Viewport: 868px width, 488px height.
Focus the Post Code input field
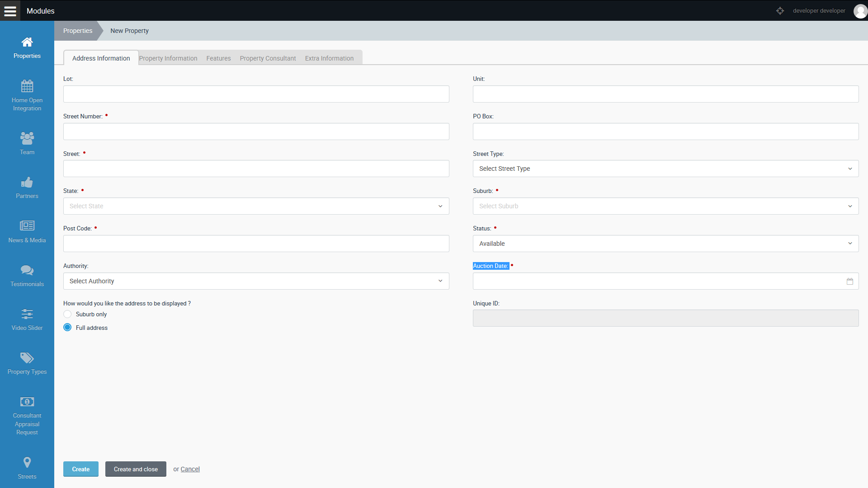(256, 244)
